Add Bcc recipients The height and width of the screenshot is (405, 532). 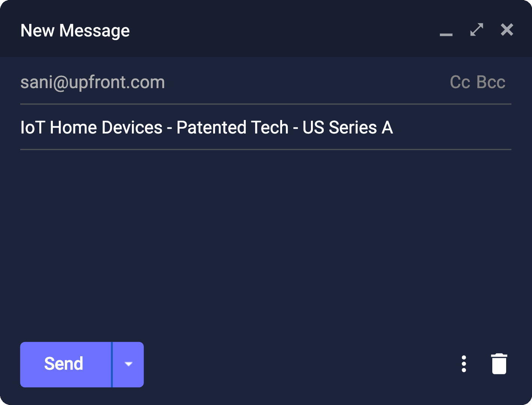point(491,82)
